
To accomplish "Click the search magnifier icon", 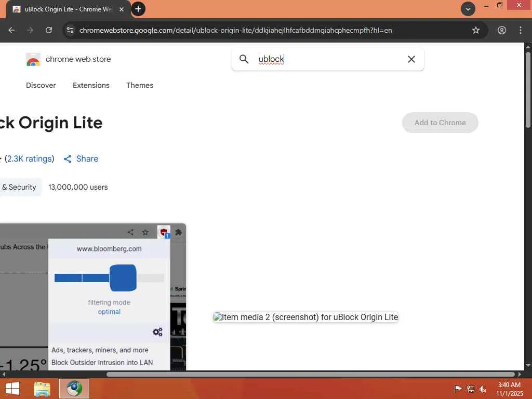I will (244, 59).
